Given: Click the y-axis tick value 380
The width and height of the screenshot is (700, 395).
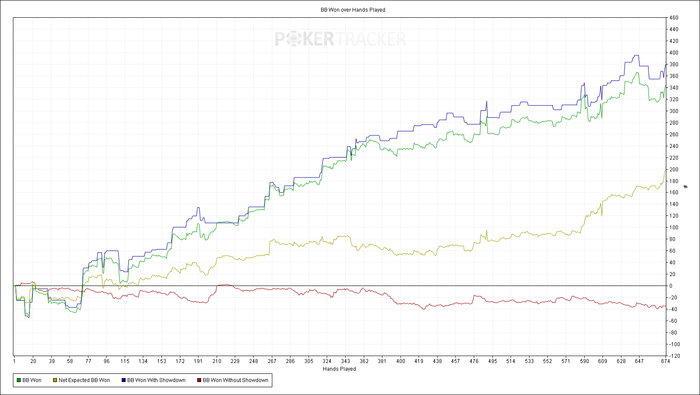Looking at the screenshot, I should point(674,64).
